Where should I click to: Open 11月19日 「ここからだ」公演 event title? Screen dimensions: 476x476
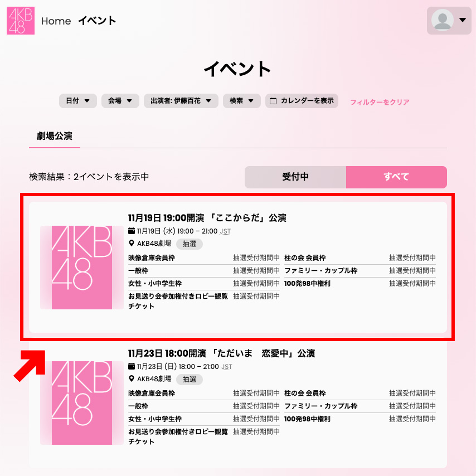[x=207, y=218]
